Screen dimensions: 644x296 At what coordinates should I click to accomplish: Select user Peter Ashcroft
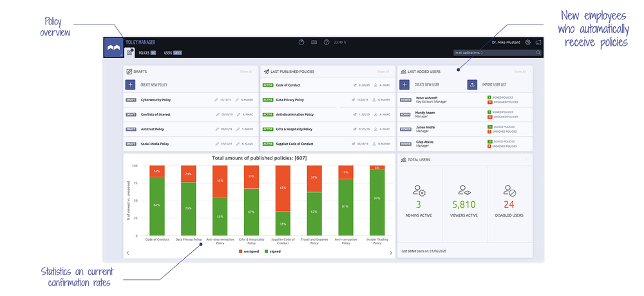coord(465,100)
